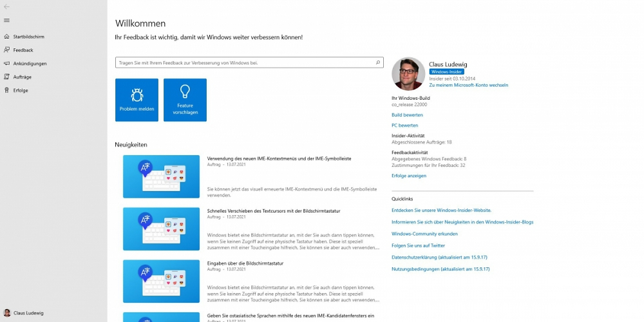
Task: Click co_release 22000 build text
Action: point(410,105)
